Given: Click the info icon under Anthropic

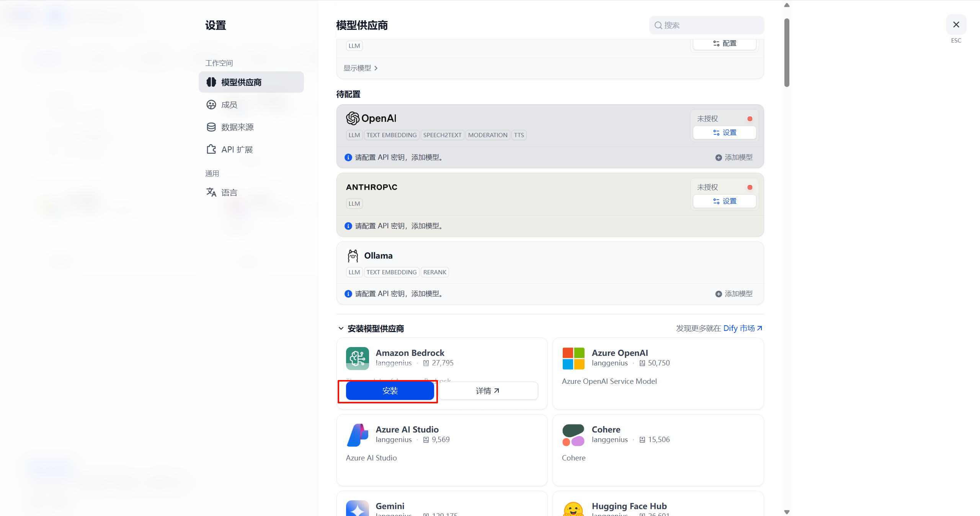Looking at the screenshot, I should [348, 226].
